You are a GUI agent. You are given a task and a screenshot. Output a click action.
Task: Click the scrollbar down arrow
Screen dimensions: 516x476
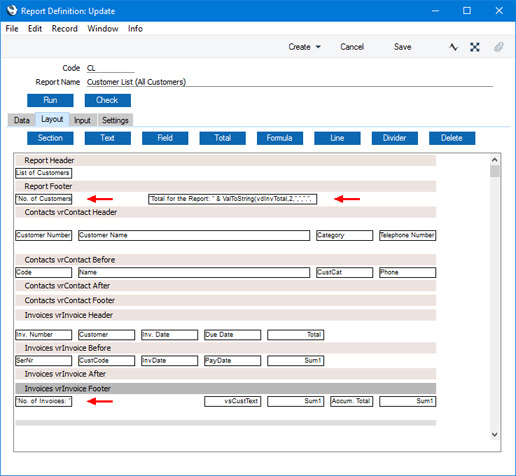[495, 434]
